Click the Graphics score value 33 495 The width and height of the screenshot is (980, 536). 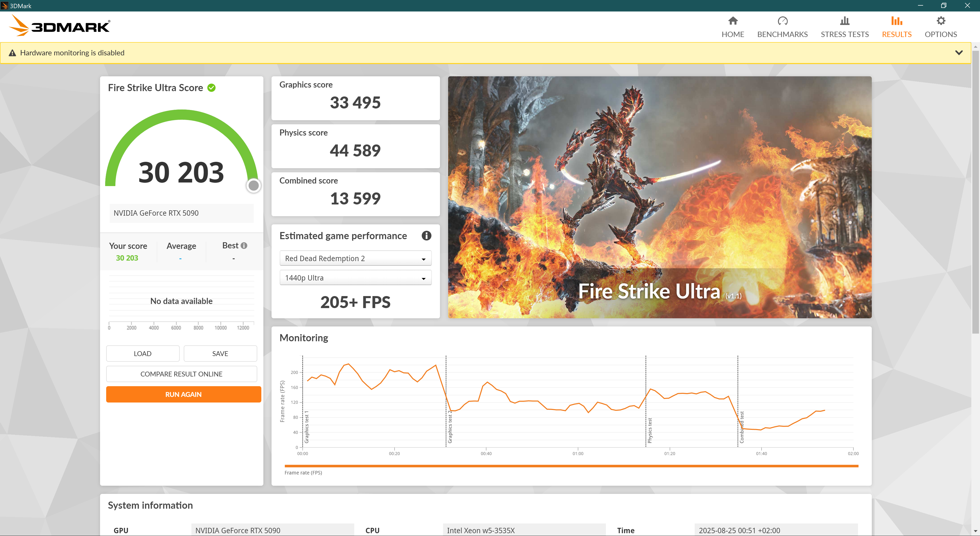(x=355, y=103)
